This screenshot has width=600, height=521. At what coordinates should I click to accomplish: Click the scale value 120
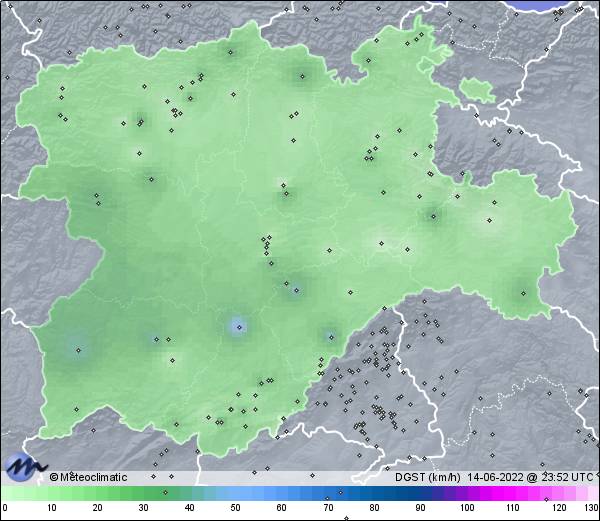(x=559, y=508)
